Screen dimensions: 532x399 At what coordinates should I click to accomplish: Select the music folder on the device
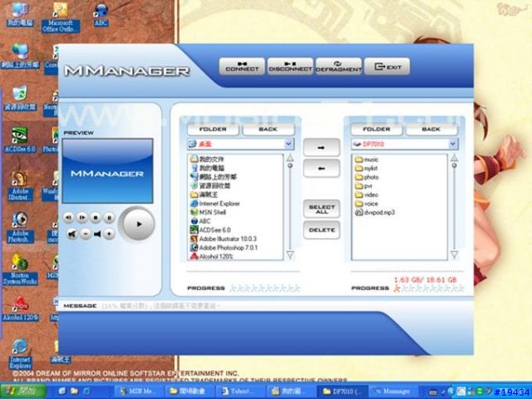click(x=367, y=159)
